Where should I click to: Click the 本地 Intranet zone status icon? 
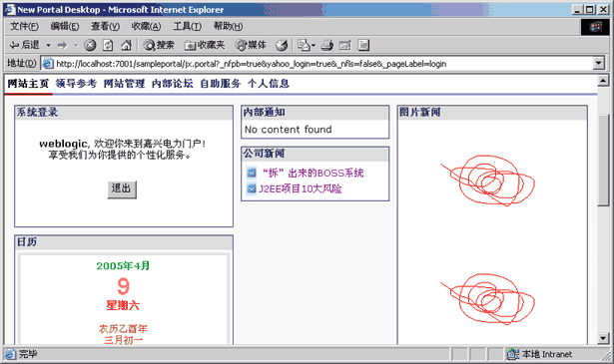(x=513, y=354)
